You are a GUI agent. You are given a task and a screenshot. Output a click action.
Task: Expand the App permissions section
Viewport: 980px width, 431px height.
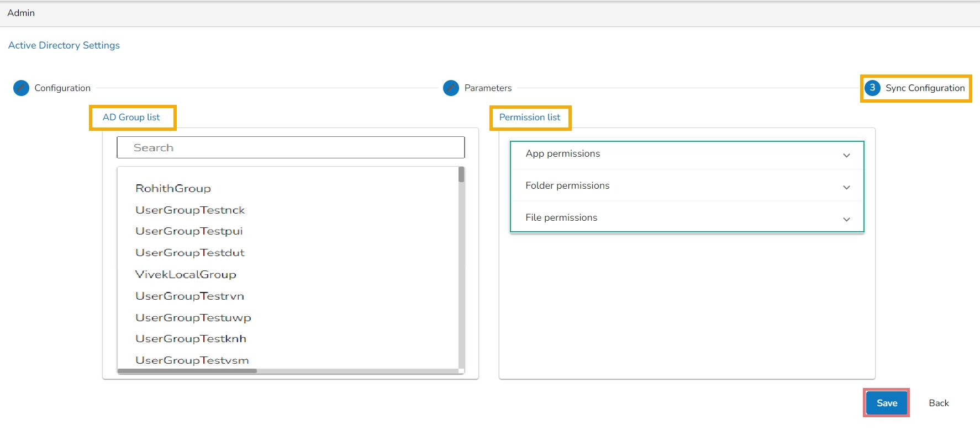pyautogui.click(x=687, y=154)
